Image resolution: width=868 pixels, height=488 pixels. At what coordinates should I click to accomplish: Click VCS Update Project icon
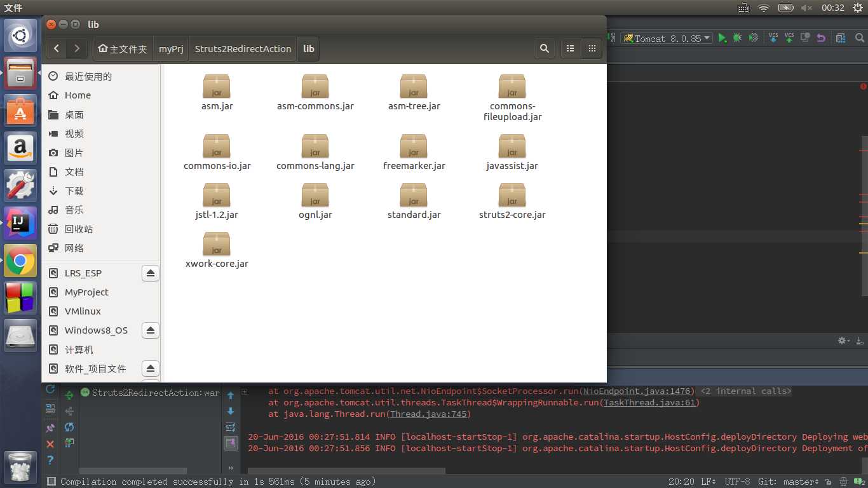coord(773,38)
